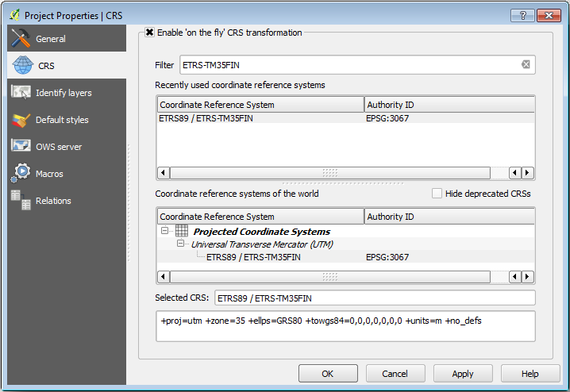570x392 pixels.
Task: Open the Relations table icon
Action: 21,201
